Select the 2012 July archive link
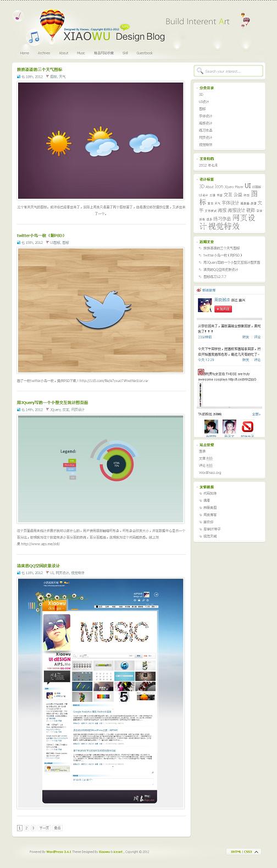This screenshot has width=277, height=868. (208, 165)
